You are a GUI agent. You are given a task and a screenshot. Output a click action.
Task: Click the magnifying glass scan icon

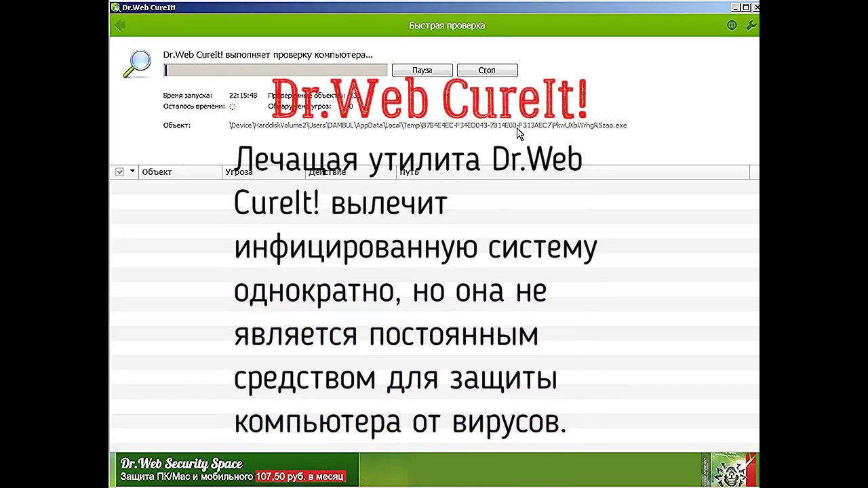(137, 64)
